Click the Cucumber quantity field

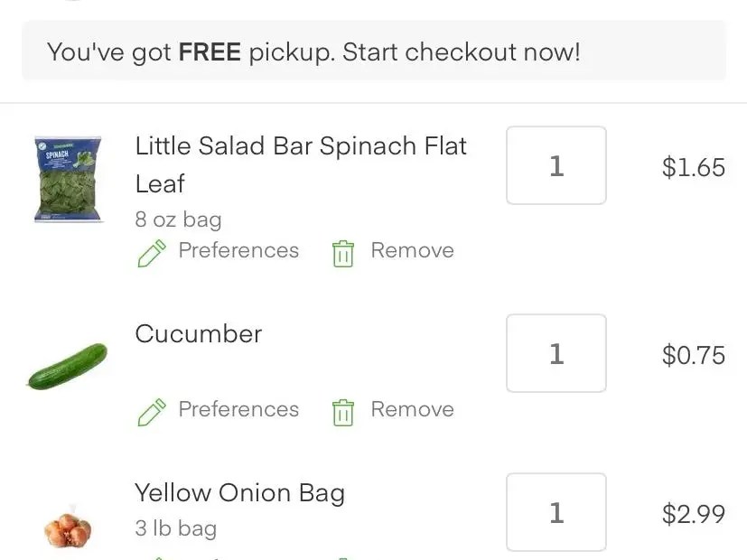[x=556, y=353]
